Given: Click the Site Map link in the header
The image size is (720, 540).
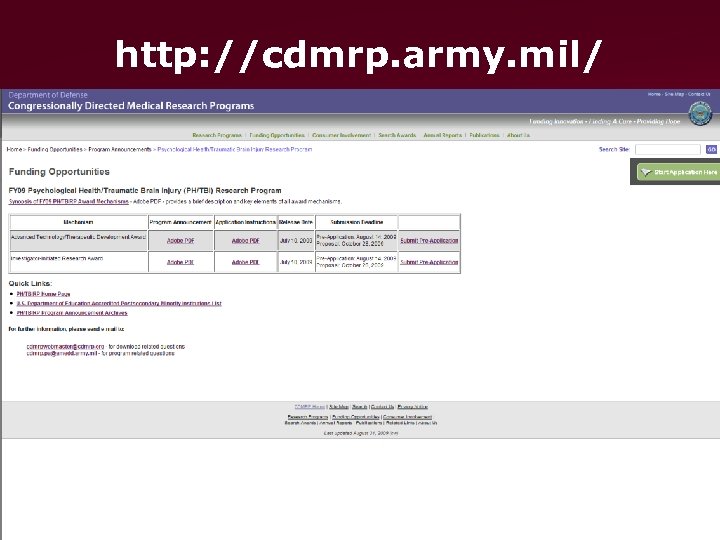Looking at the screenshot, I should click(x=674, y=94).
